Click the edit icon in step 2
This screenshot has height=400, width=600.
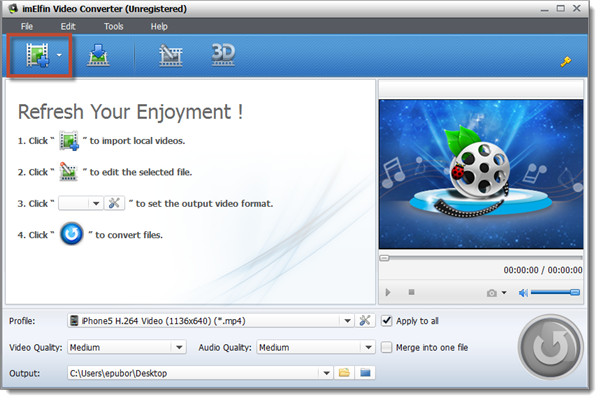pyautogui.click(x=68, y=172)
